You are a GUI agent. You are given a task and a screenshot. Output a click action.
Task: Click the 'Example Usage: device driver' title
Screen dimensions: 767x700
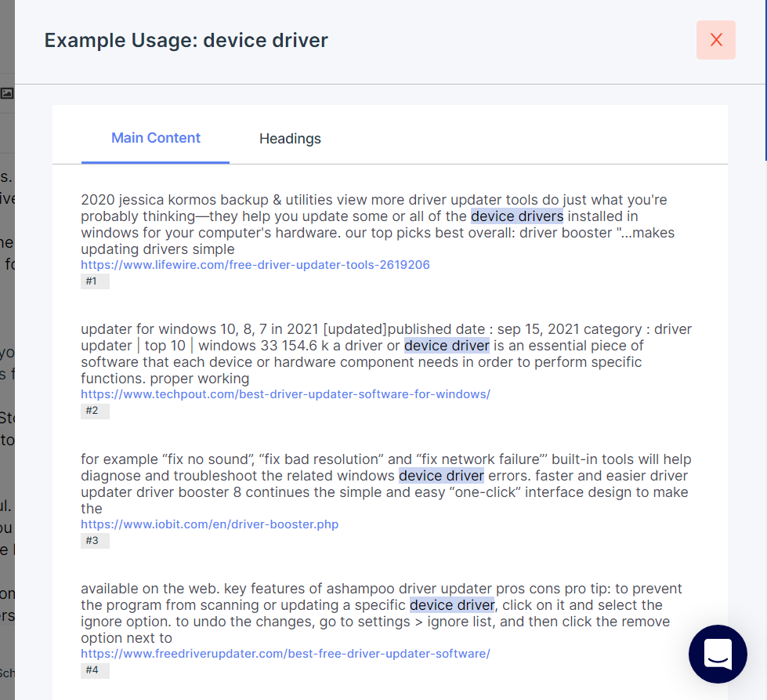pos(186,40)
